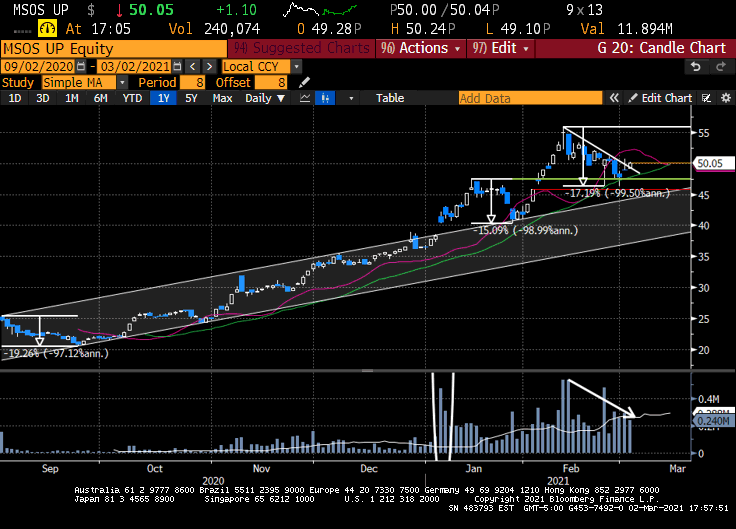Select the 3D range tab

coord(43,98)
